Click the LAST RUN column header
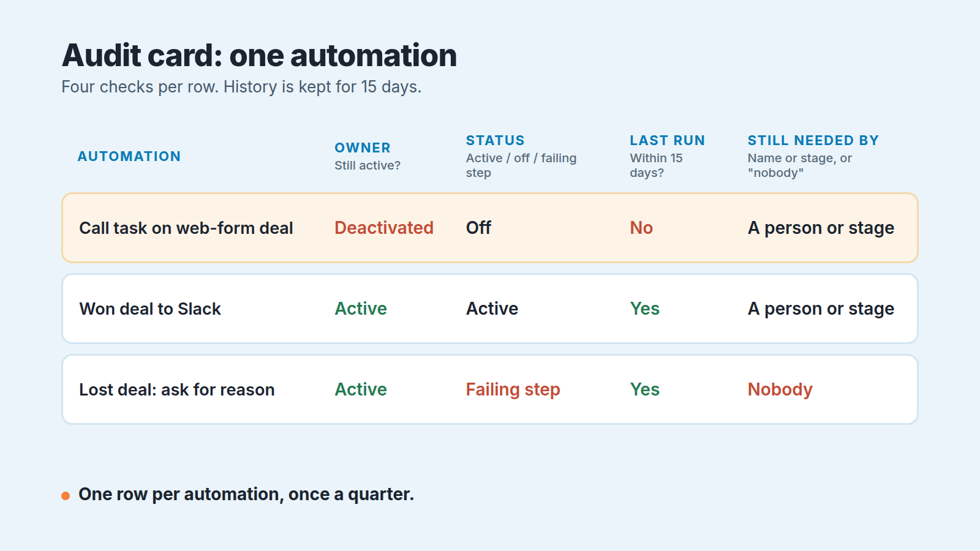This screenshot has width=980, height=551. 668,141
